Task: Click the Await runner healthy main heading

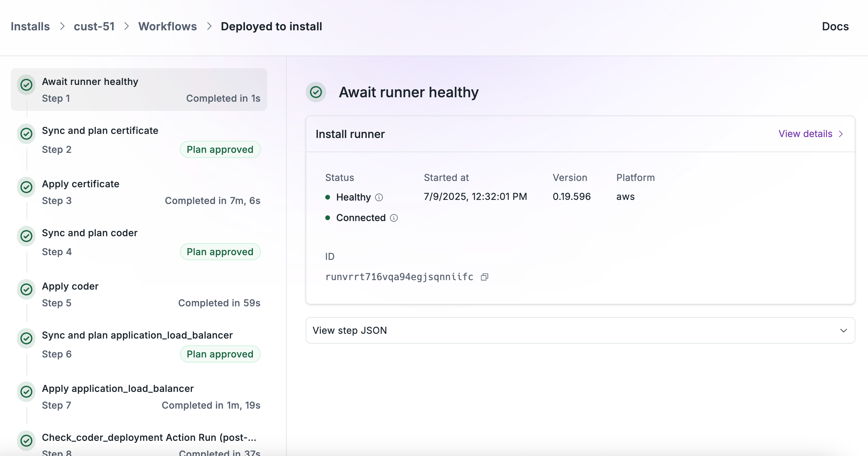Action: (x=409, y=92)
